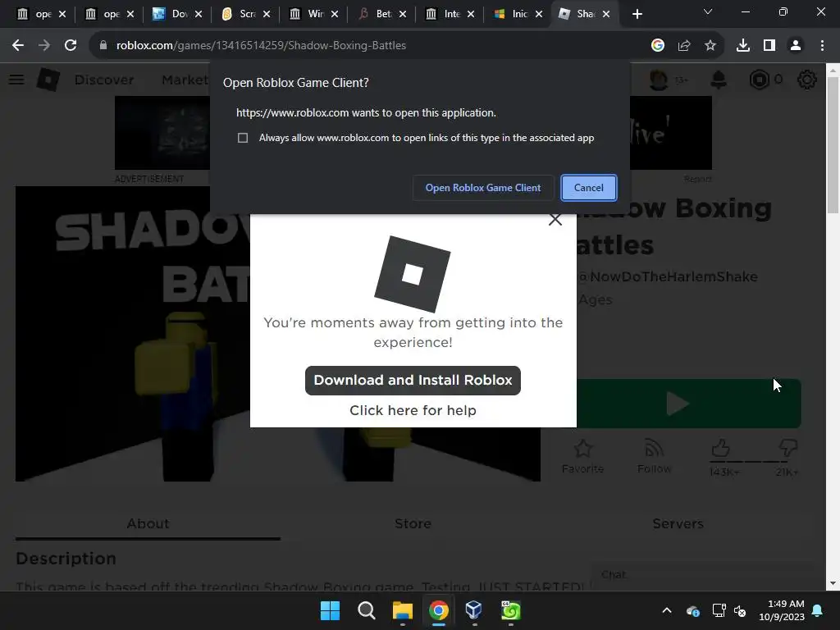Select the Servers tab
This screenshot has height=630, width=840.
[x=678, y=523]
